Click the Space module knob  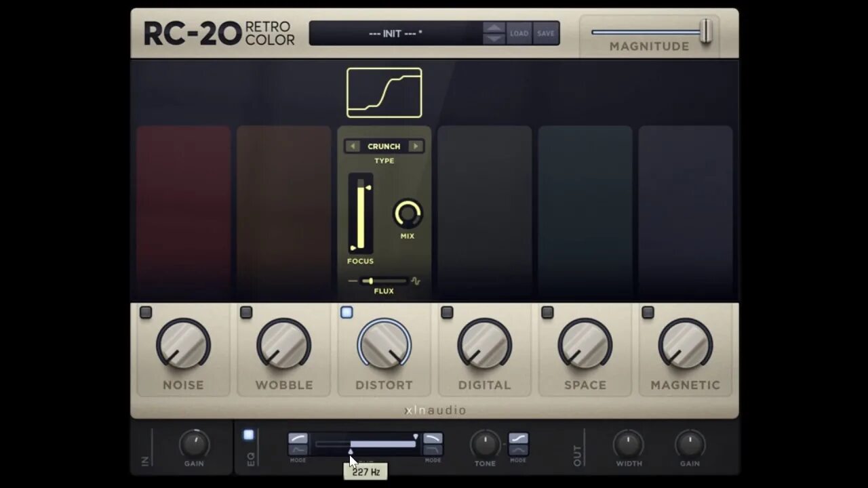click(585, 344)
